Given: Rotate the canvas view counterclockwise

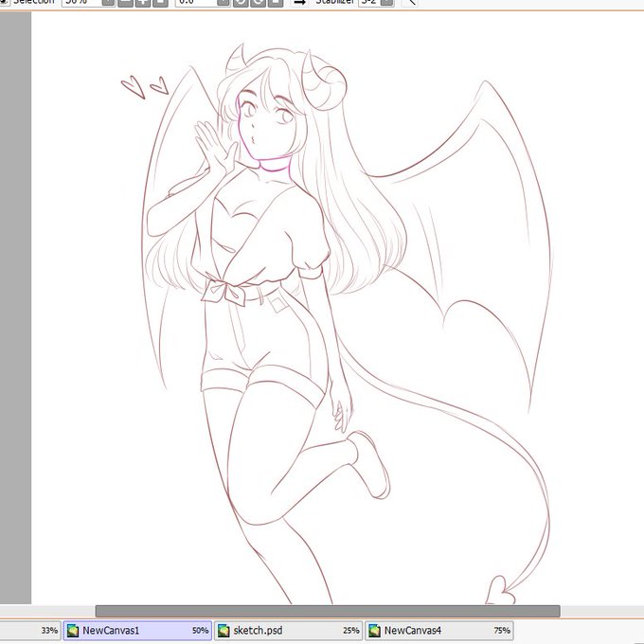Looking at the screenshot, I should (x=241, y=3).
